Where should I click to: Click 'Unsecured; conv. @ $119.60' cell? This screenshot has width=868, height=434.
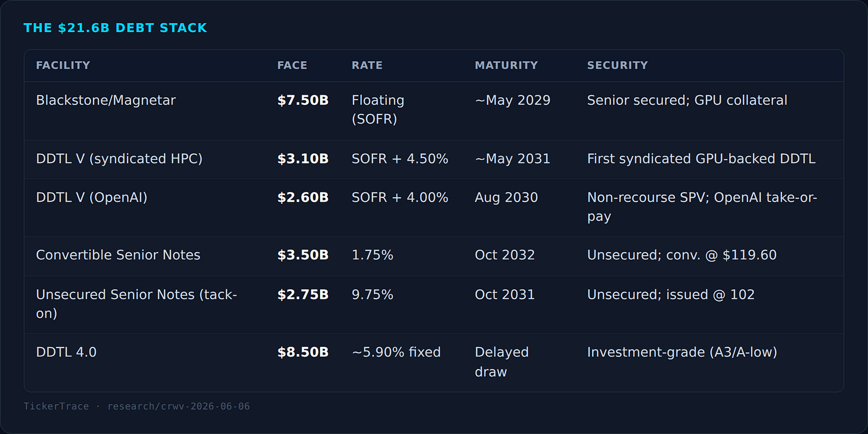point(682,255)
